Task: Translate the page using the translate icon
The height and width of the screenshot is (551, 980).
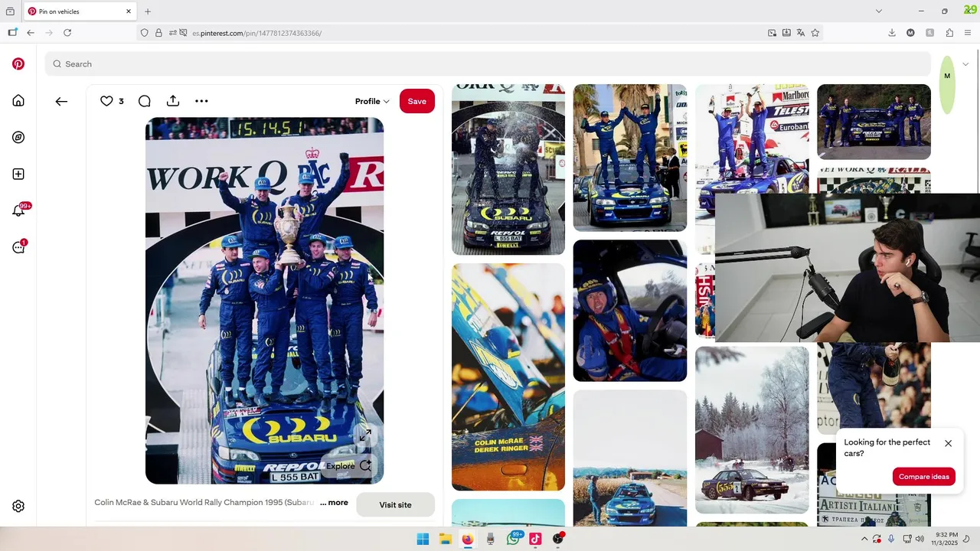Action: pyautogui.click(x=801, y=33)
